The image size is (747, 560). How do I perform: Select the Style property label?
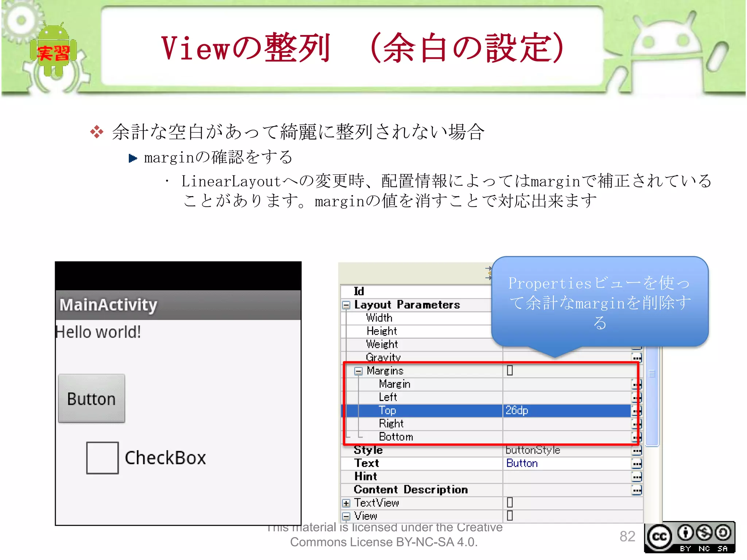coord(368,450)
